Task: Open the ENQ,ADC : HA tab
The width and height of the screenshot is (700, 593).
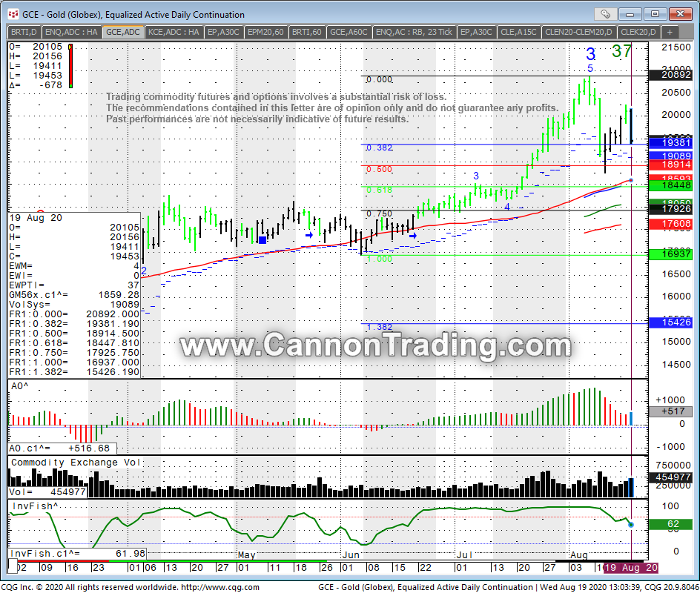Action: tap(71, 32)
